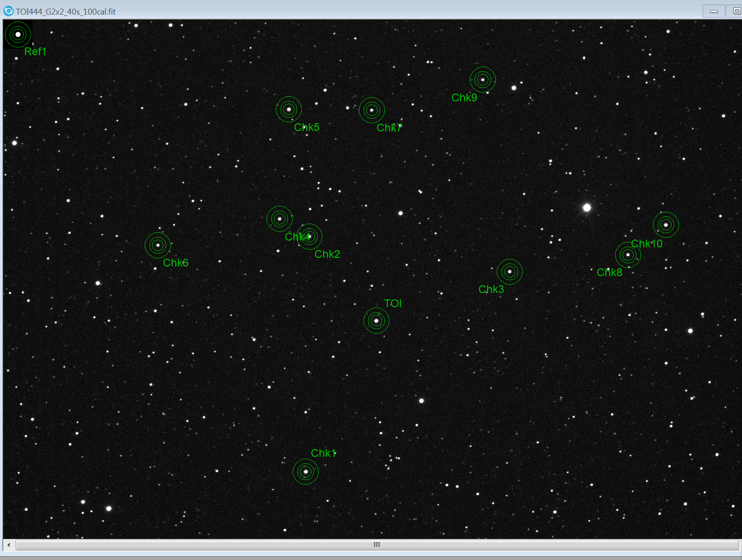Viewport: 742px width, 560px height.
Task: Minimize the TOI444 image window
Action: tap(714, 11)
